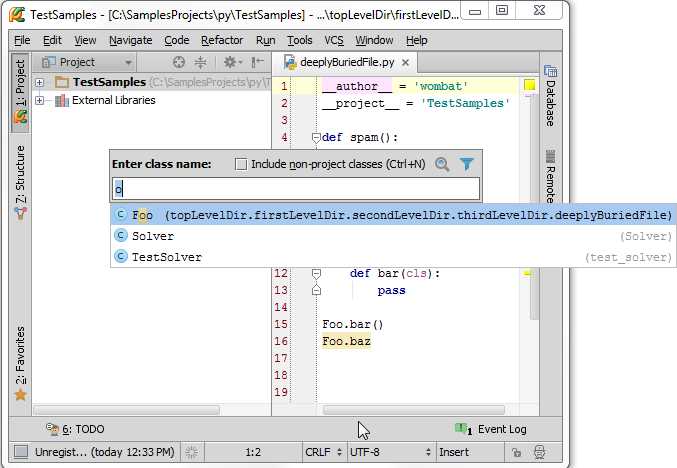Select the TestSolver class result
The width and height of the screenshot is (677, 468).
click(x=393, y=257)
